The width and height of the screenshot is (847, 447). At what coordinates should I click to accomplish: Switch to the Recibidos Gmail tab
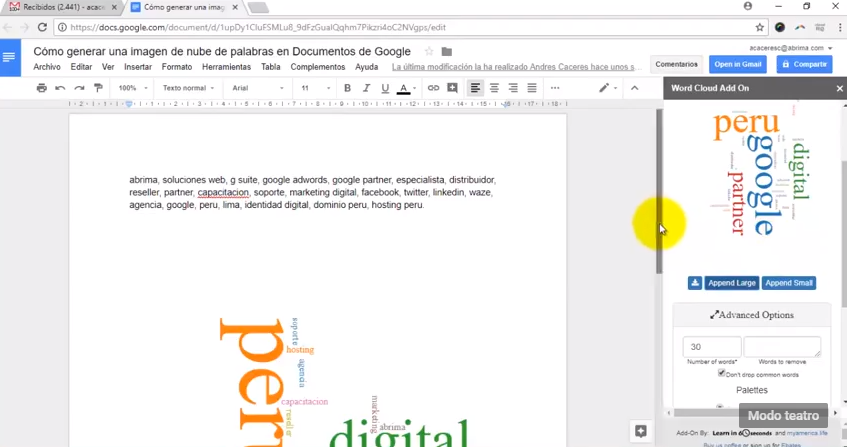point(62,7)
